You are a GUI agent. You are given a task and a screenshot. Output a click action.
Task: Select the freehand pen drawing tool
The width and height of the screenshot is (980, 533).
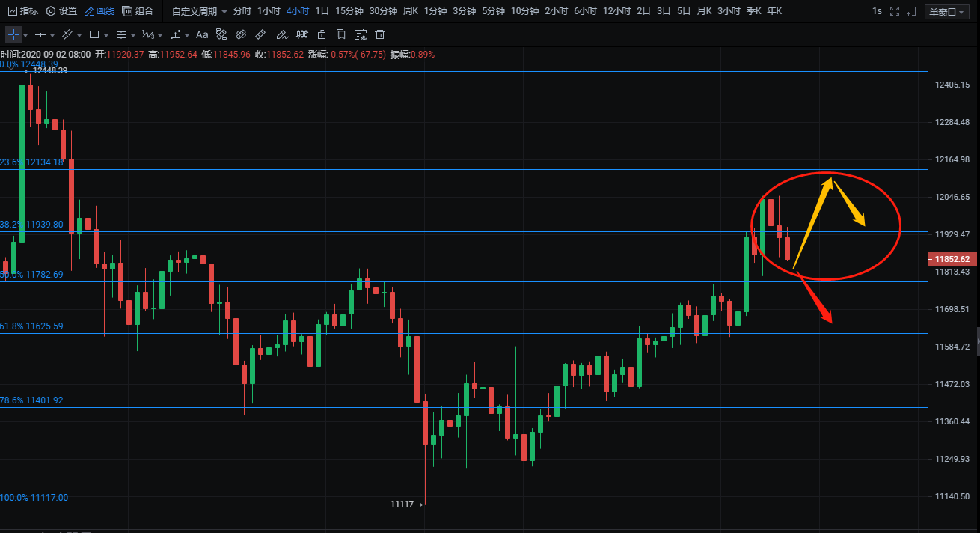281,35
